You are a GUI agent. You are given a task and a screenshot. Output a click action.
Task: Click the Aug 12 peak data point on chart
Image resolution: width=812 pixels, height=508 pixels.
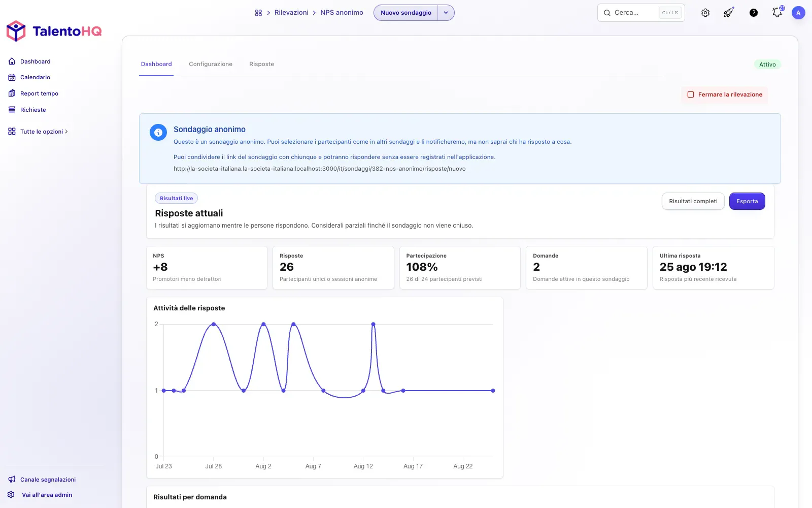pyautogui.click(x=374, y=324)
